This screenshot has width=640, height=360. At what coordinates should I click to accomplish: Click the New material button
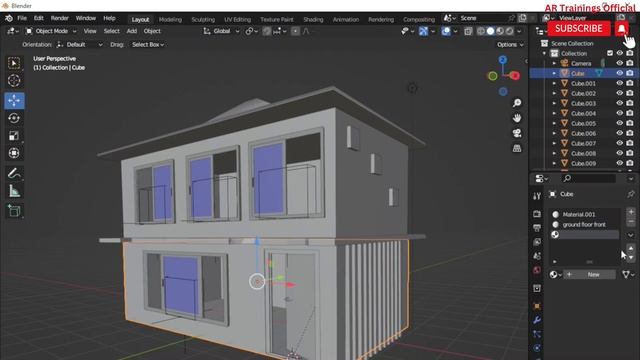(589, 275)
